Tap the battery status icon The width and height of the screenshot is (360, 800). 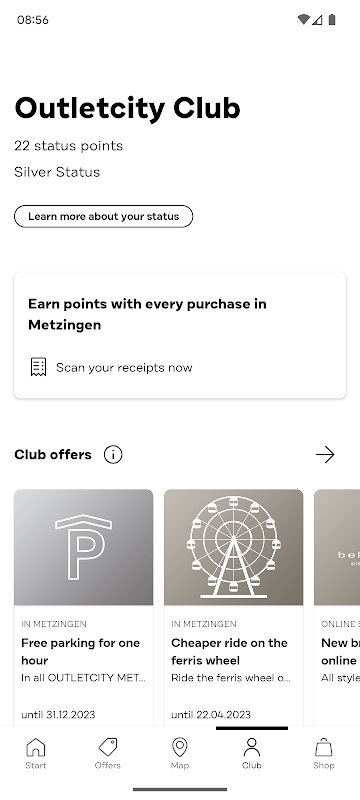click(x=332, y=19)
